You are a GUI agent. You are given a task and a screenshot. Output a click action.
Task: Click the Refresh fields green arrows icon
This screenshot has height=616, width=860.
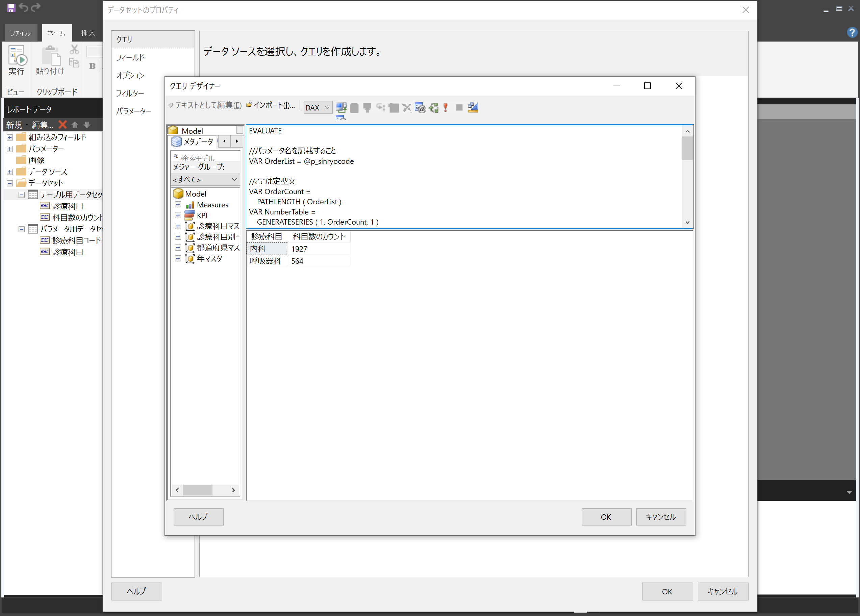coord(433,108)
